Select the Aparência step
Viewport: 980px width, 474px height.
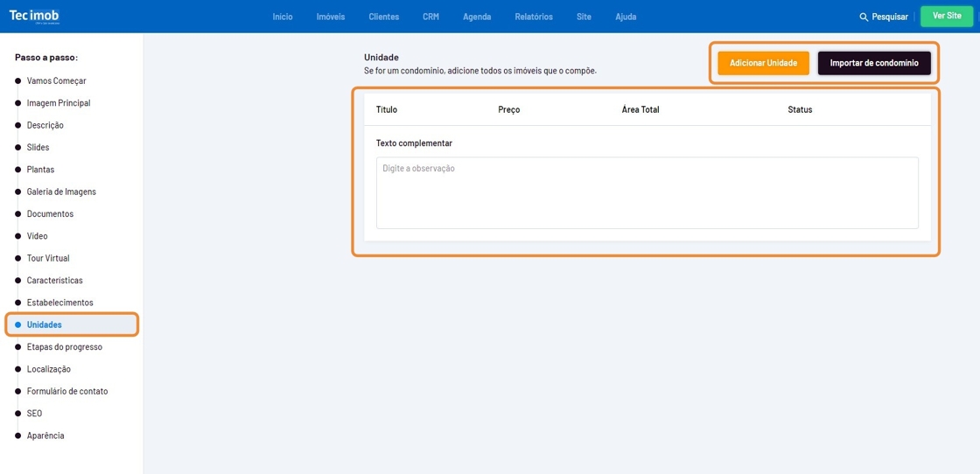click(45, 436)
